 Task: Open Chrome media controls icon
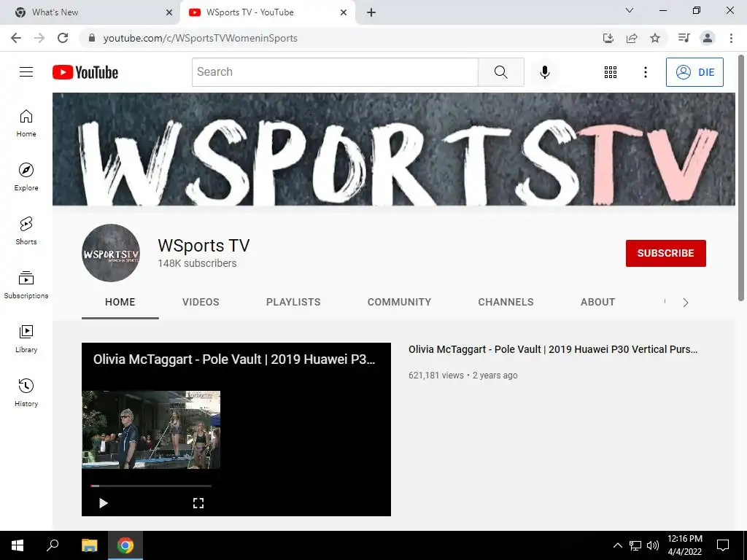684,38
